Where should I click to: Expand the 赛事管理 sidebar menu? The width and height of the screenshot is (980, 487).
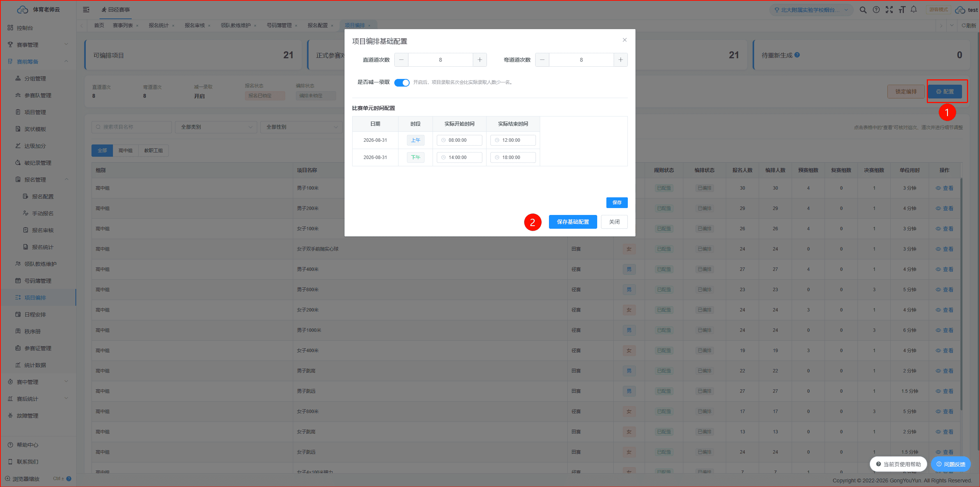pos(38,45)
